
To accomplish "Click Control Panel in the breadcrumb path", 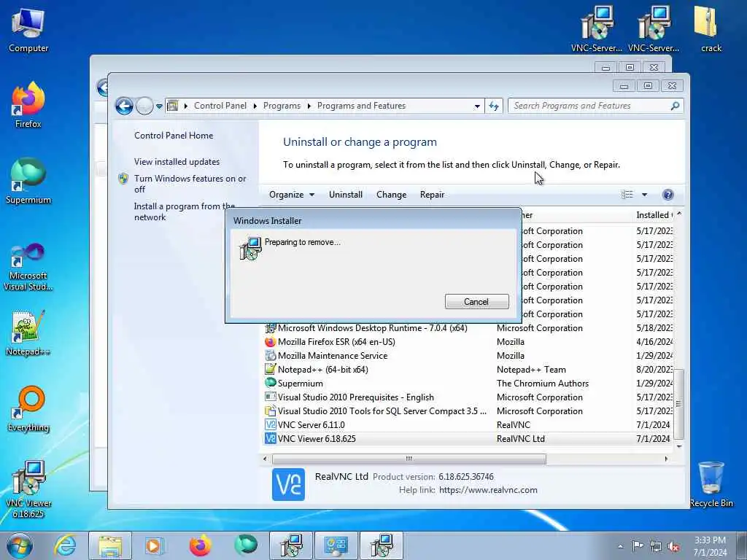I will 220,106.
